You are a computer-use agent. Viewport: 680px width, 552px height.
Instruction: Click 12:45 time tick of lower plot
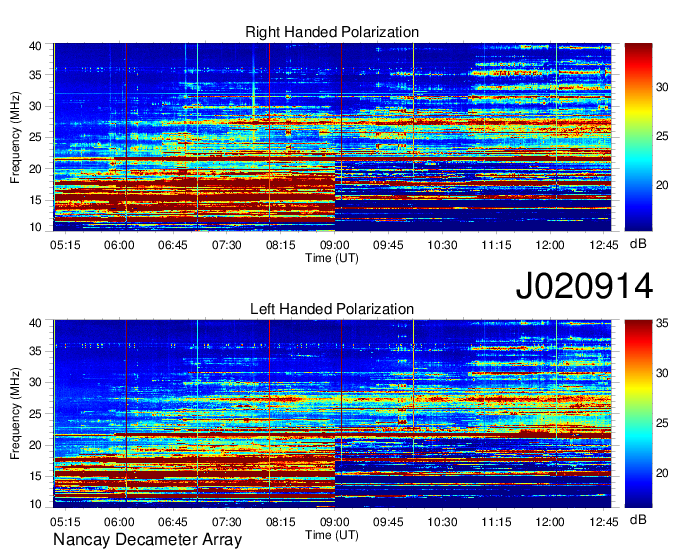click(x=604, y=522)
